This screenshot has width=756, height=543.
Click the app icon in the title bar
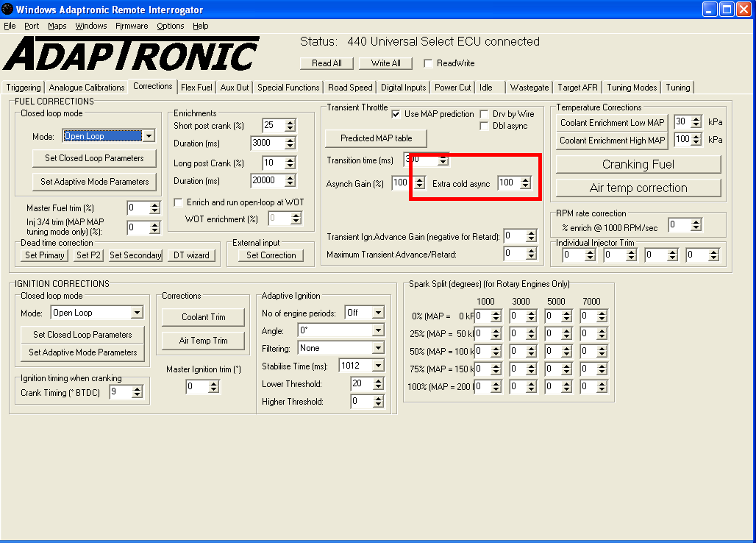pos(7,10)
